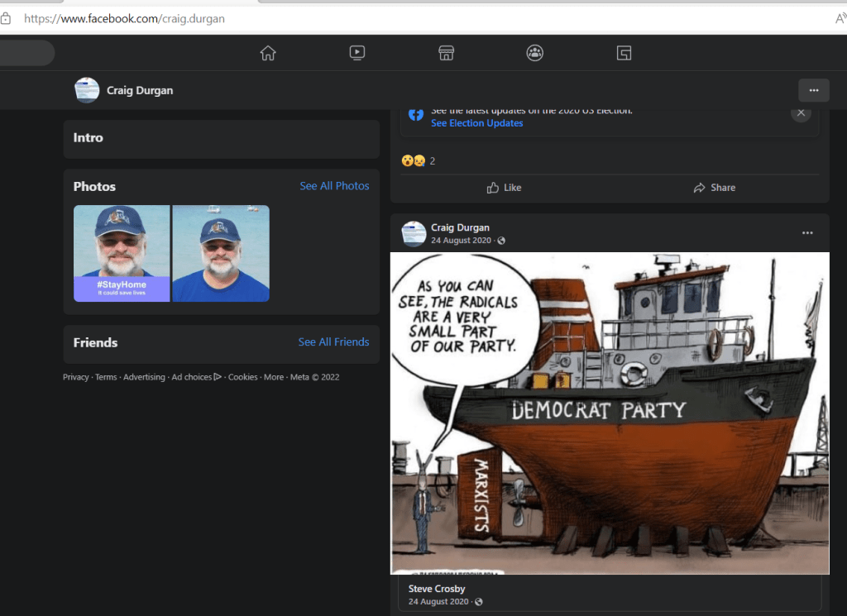Image resolution: width=847 pixels, height=616 pixels.
Task: Click the site lock icon in address bar
Action: pos(6,18)
